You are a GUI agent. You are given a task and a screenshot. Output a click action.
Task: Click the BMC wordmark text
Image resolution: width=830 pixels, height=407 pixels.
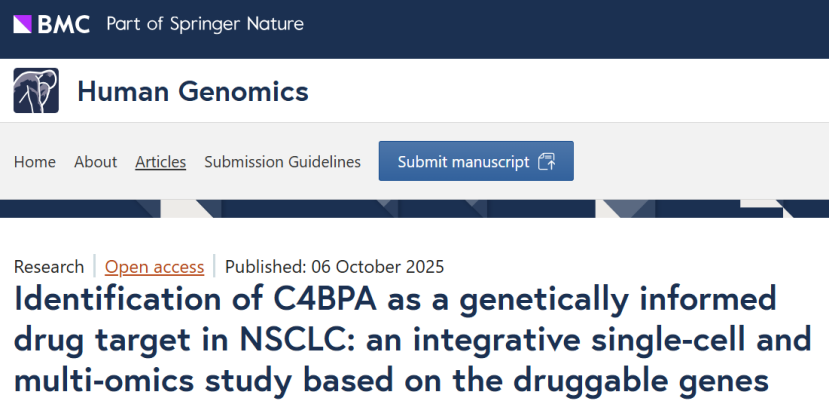[x=63, y=24]
